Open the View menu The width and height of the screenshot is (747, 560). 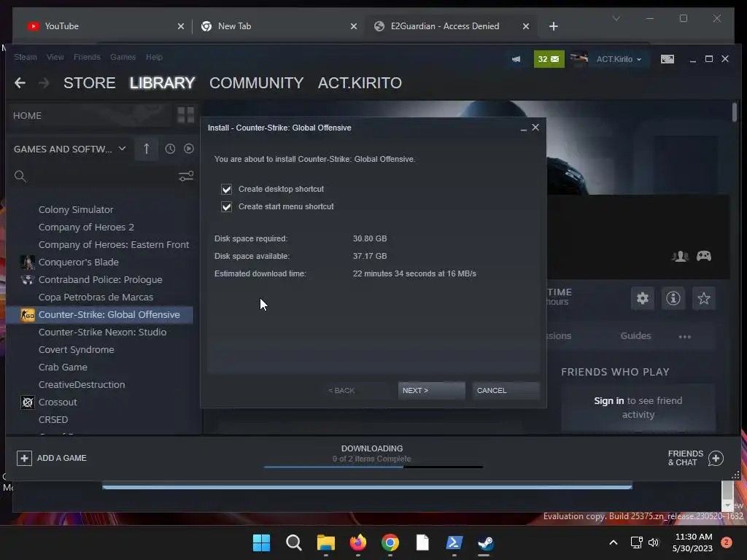point(55,57)
